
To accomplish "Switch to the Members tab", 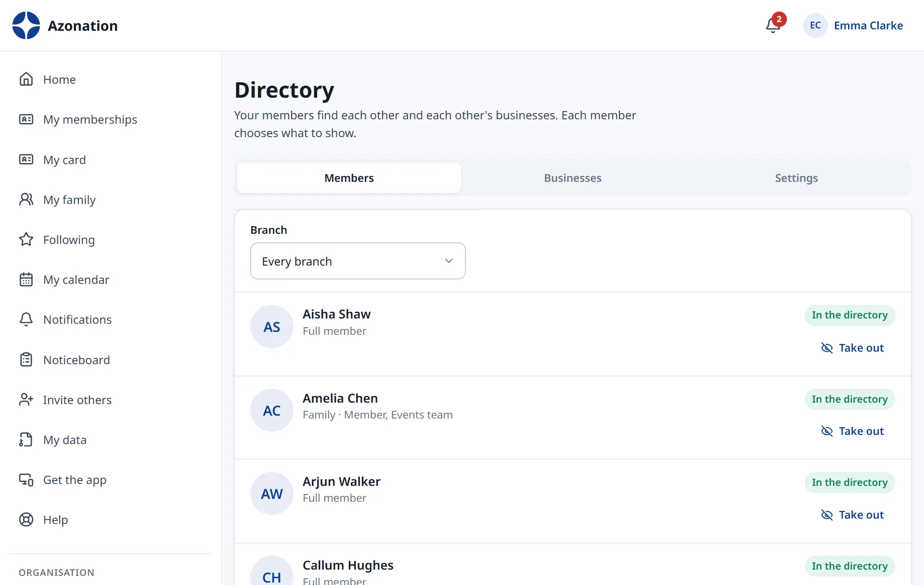I will (349, 178).
